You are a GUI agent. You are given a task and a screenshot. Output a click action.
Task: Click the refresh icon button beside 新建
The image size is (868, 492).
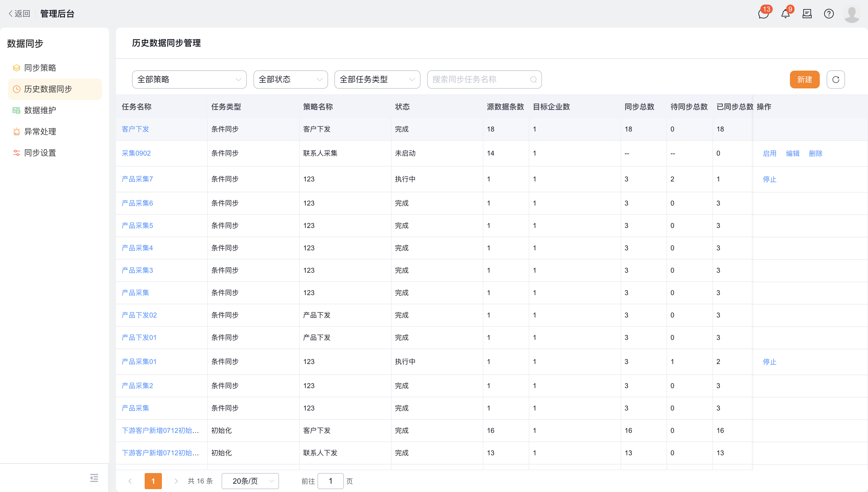pyautogui.click(x=836, y=80)
